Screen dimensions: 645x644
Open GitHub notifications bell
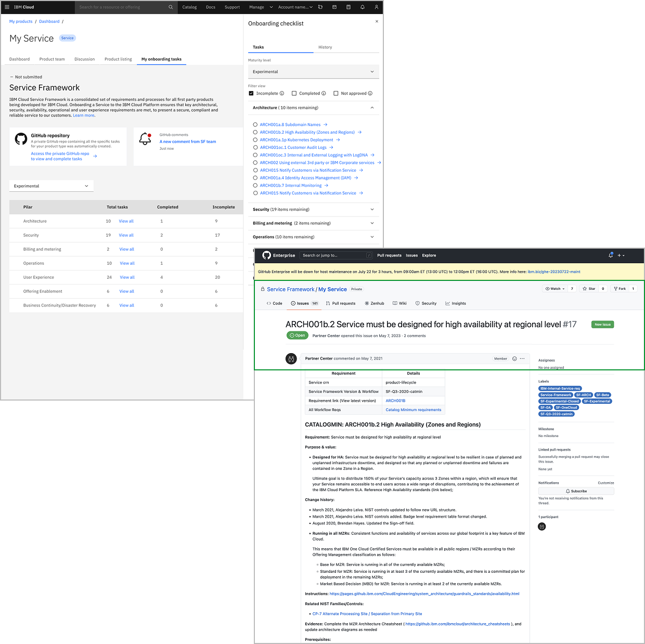[x=611, y=255]
